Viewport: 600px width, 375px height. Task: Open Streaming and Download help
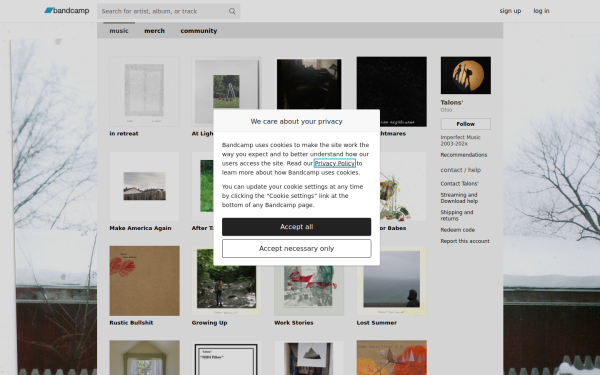(x=459, y=198)
